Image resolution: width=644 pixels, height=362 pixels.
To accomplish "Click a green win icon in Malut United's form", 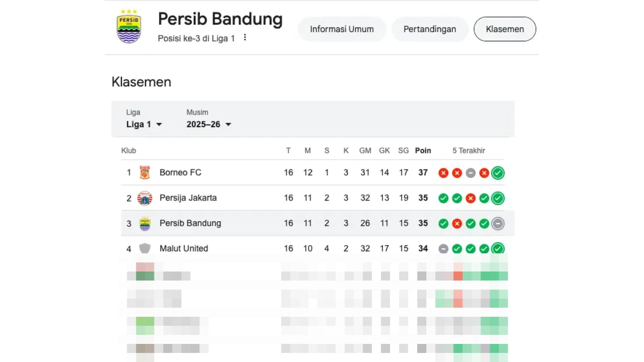I will point(470,248).
